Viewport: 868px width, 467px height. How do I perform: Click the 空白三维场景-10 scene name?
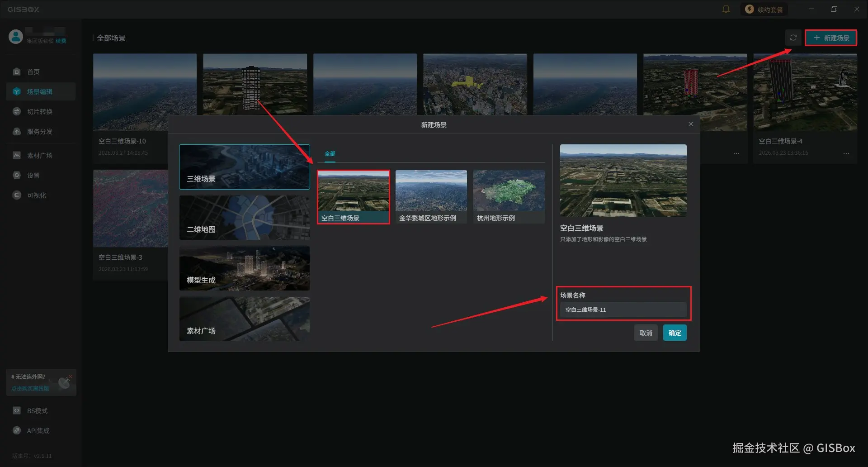122,141
